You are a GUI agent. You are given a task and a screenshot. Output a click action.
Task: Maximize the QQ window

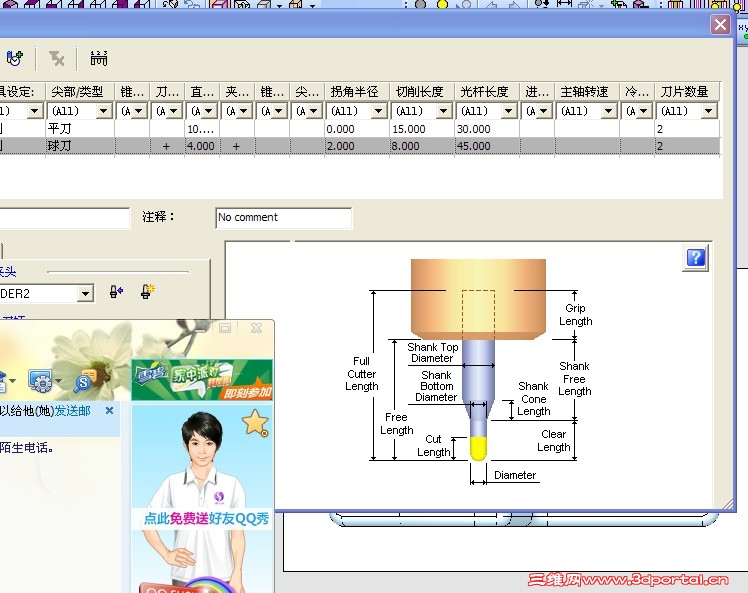click(225, 328)
